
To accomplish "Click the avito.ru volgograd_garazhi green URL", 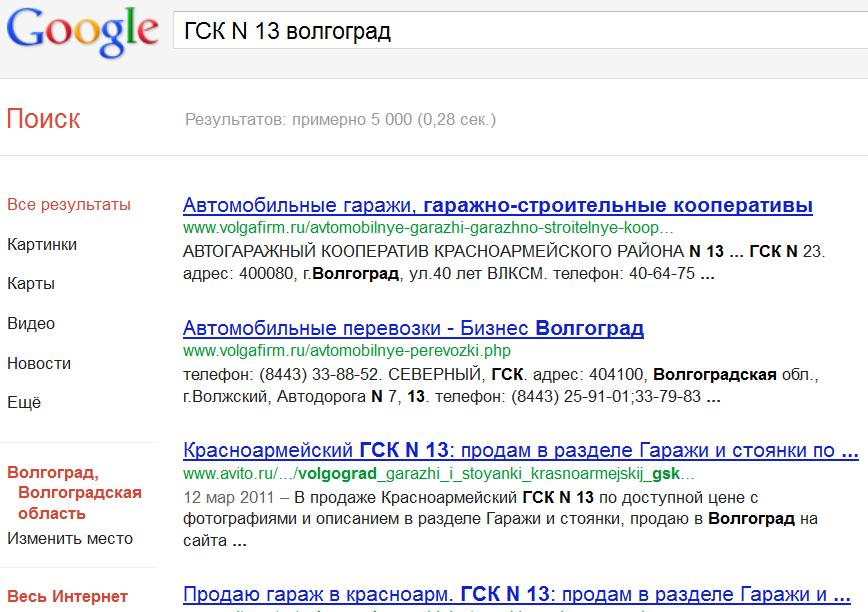I will click(x=438, y=473).
